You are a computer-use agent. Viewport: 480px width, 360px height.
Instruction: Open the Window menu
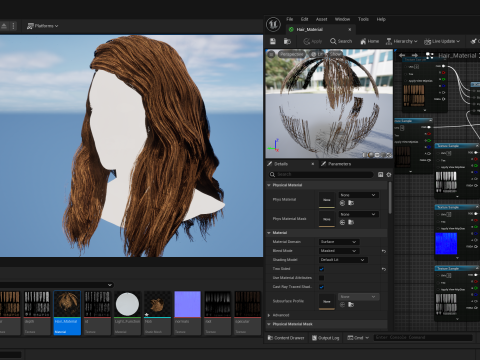click(x=342, y=19)
